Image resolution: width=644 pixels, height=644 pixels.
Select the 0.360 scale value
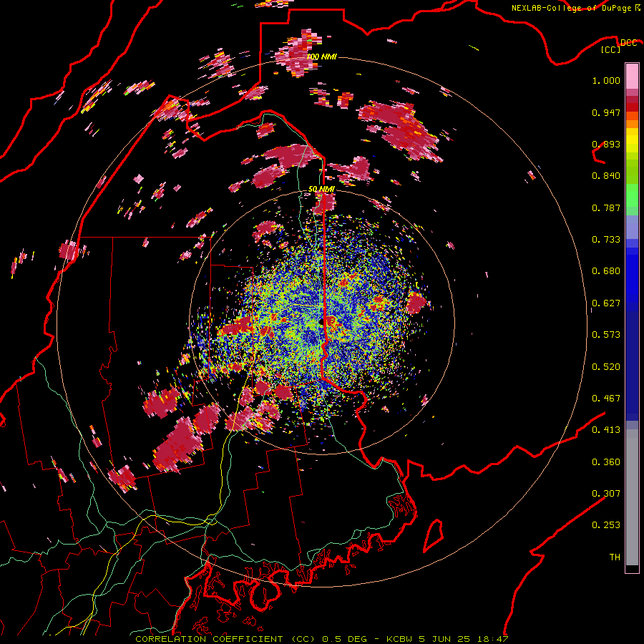[x=606, y=462]
